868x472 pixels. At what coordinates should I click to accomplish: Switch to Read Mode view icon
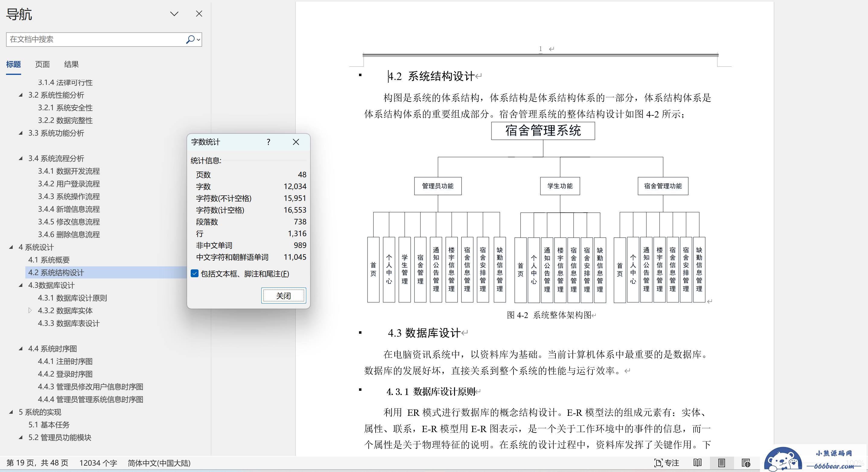[x=698, y=463]
